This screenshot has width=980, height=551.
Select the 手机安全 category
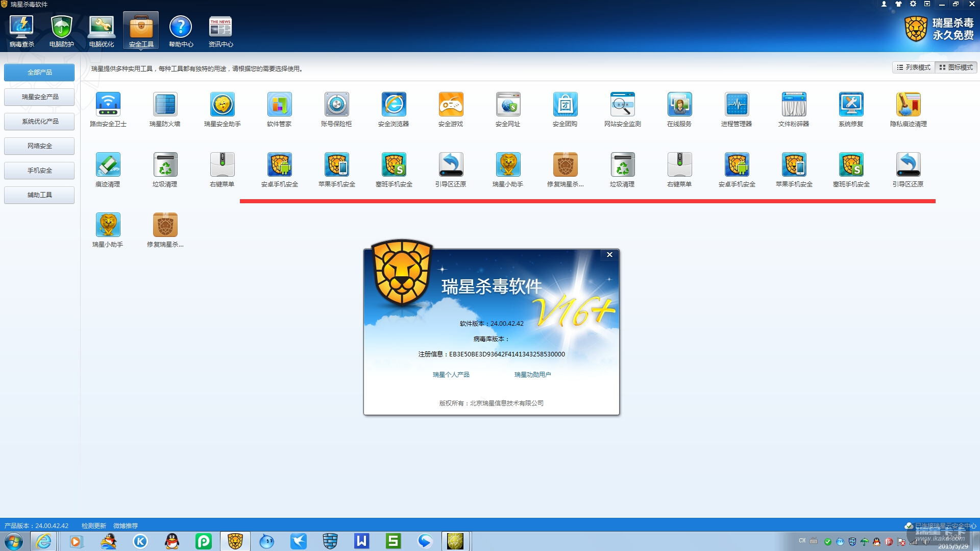(x=39, y=171)
